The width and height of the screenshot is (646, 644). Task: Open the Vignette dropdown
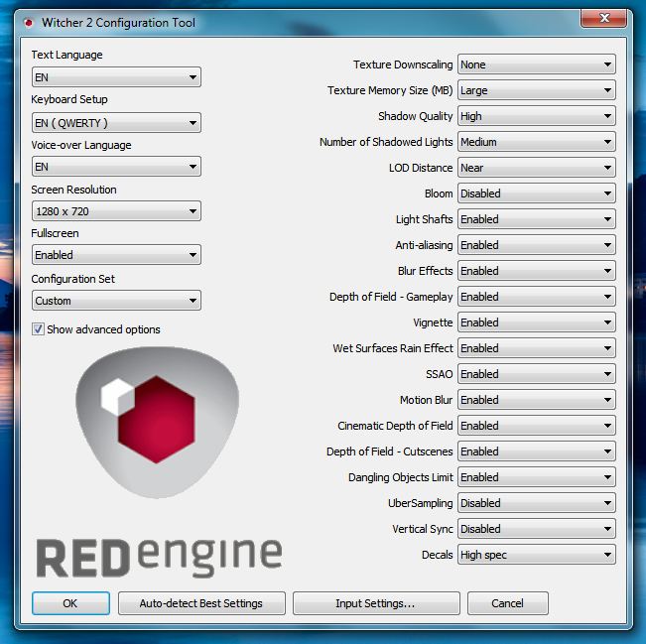point(537,322)
